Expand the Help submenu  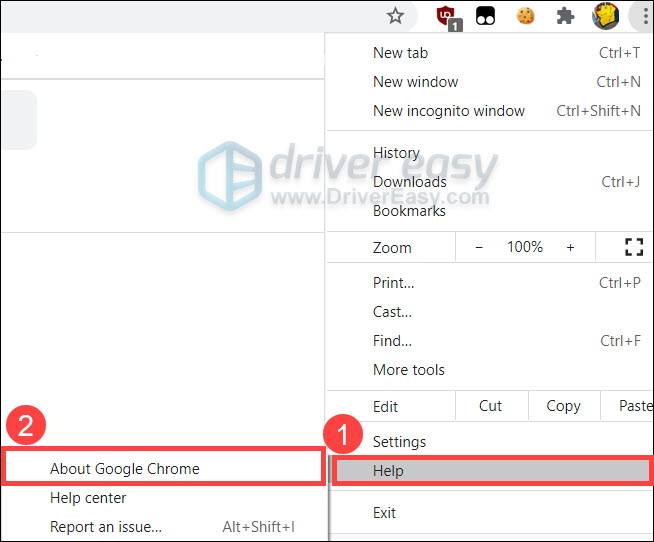(x=491, y=471)
